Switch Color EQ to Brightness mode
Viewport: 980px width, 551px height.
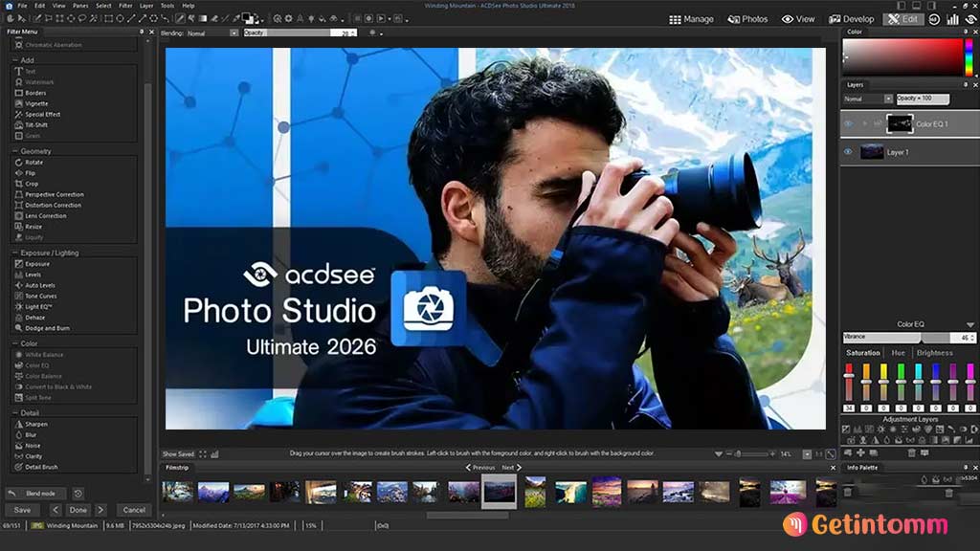tap(934, 353)
